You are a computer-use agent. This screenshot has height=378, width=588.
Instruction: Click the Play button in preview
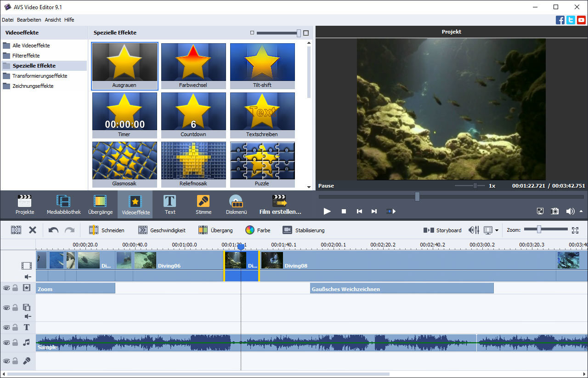(x=327, y=211)
